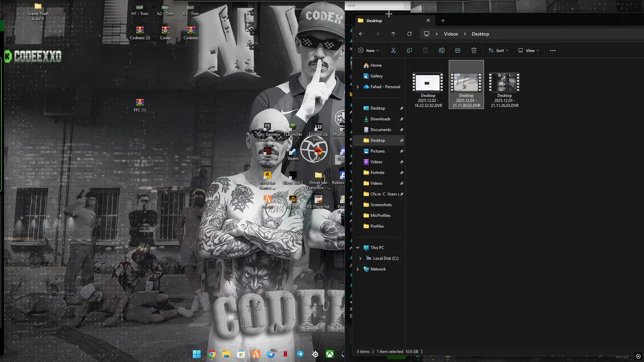
Task: Click the Copy icon in Explorer toolbar
Action: (x=409, y=50)
